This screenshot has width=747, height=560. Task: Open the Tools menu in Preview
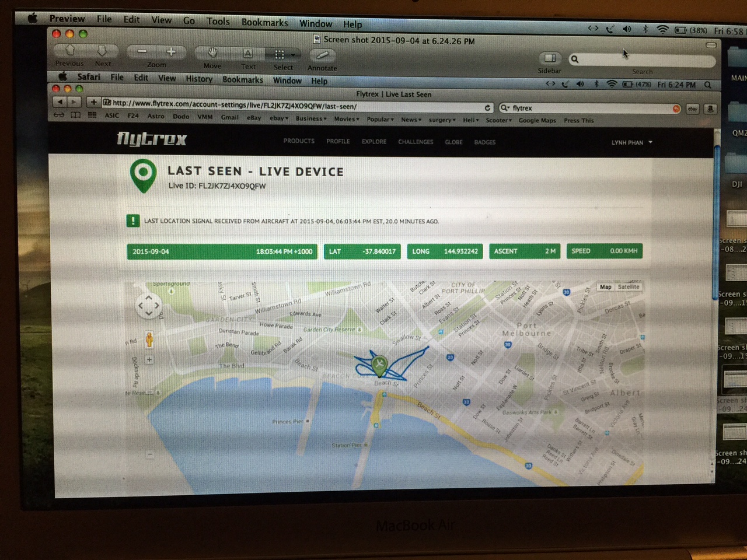(218, 21)
